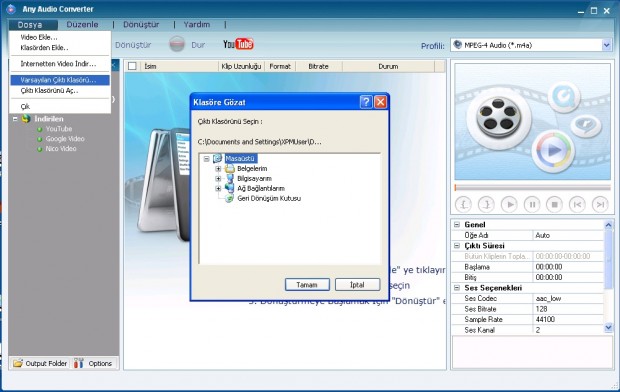This screenshot has height=392, width=620.
Task: Click the Ses Codec value aac_low
Action: [x=568, y=298]
